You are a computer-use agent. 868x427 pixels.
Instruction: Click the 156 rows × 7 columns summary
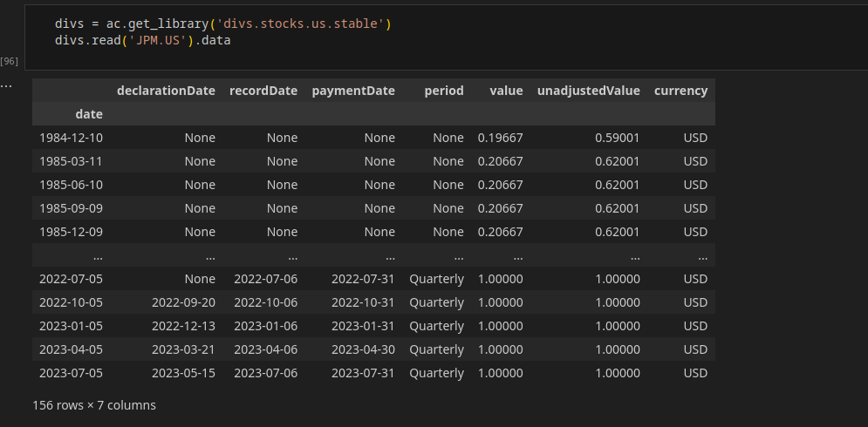point(94,405)
